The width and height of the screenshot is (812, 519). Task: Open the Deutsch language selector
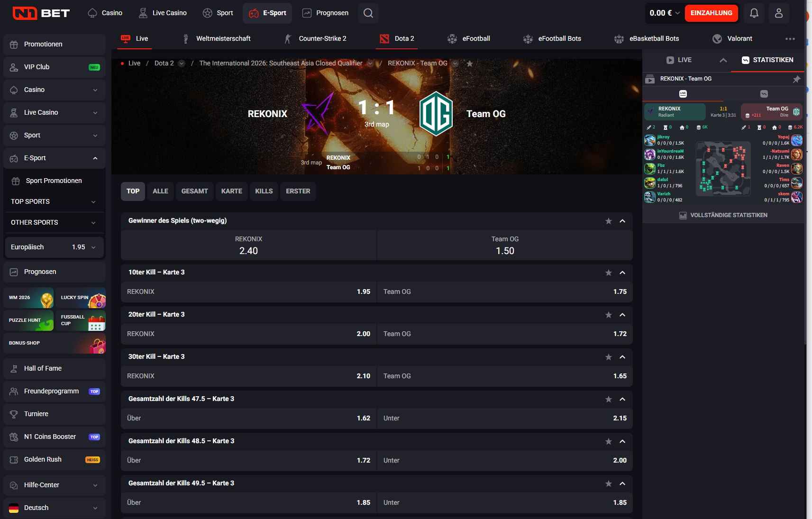tap(55, 508)
